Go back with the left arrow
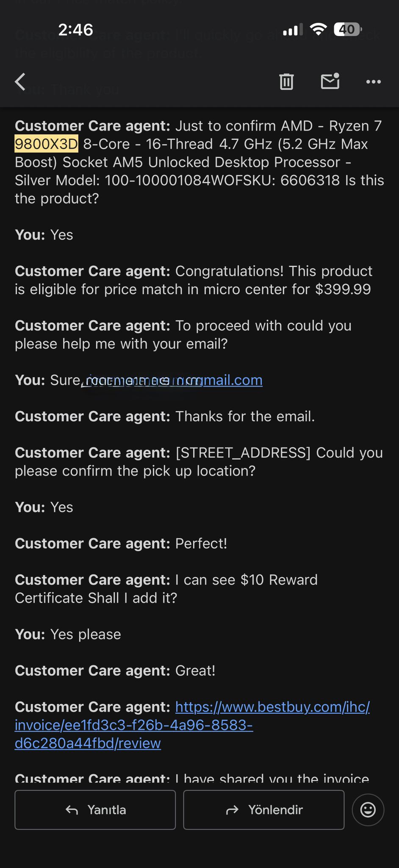399x868 pixels. 20,82
